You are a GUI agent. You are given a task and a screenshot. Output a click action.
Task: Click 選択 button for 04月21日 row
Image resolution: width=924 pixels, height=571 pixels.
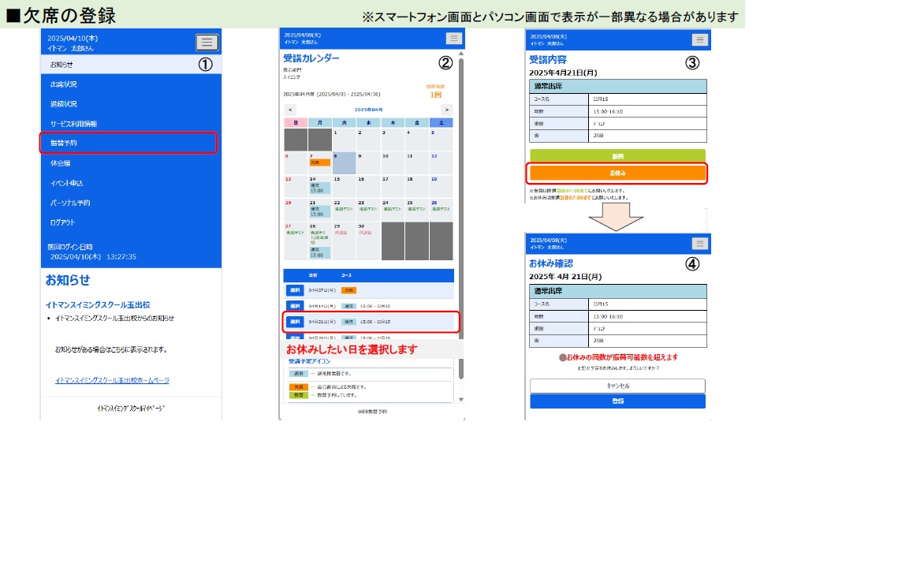pos(294,322)
